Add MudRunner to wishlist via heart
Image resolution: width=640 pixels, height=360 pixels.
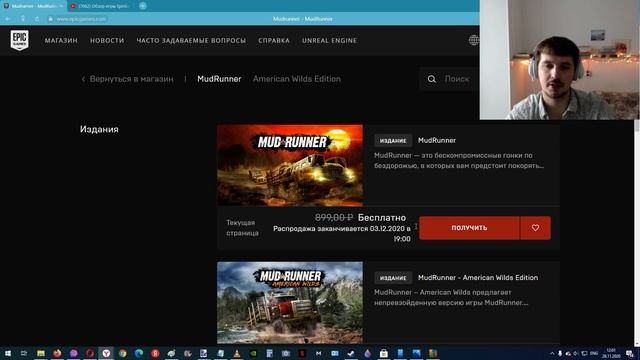(536, 228)
